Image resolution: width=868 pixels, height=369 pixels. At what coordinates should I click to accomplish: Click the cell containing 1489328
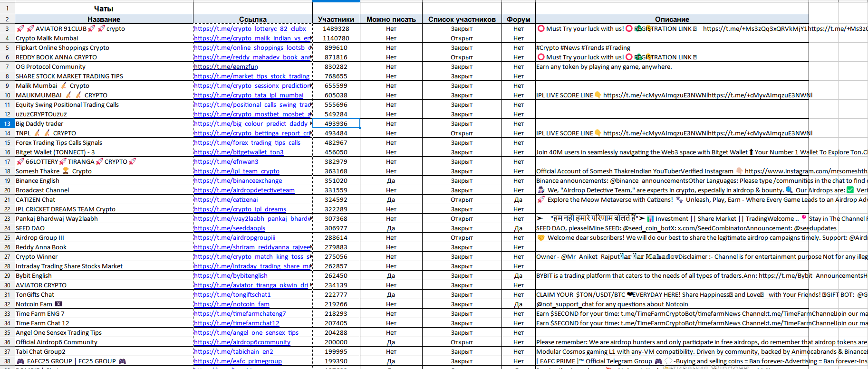tap(336, 29)
